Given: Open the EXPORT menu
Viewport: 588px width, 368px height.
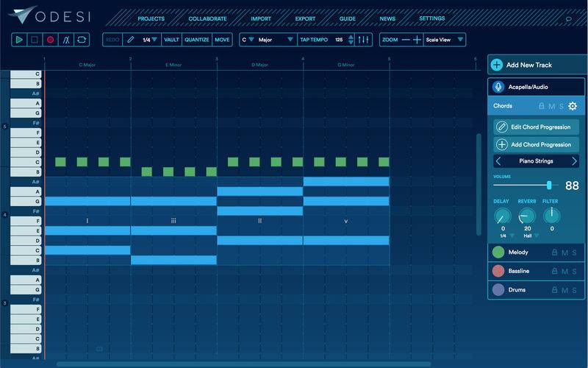Looking at the screenshot, I should click(305, 19).
